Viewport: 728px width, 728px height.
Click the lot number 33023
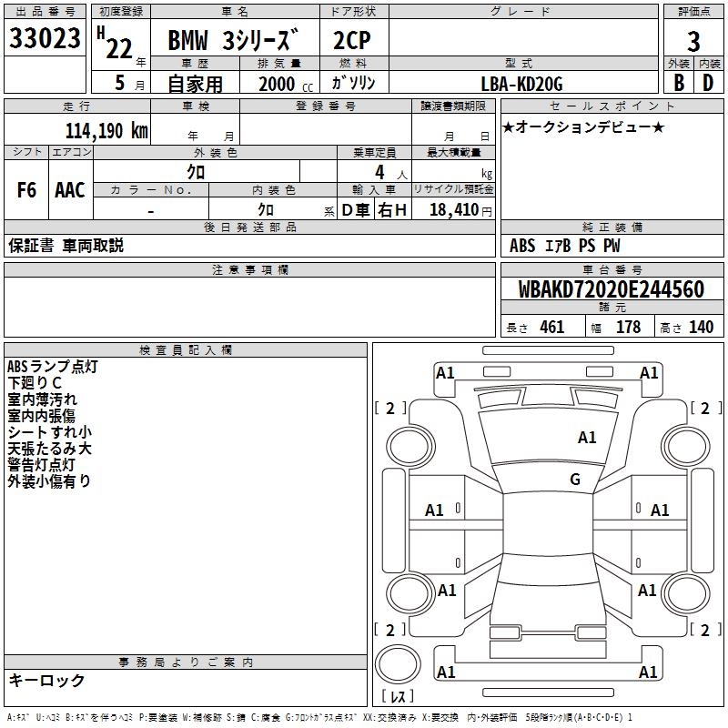tap(45, 38)
